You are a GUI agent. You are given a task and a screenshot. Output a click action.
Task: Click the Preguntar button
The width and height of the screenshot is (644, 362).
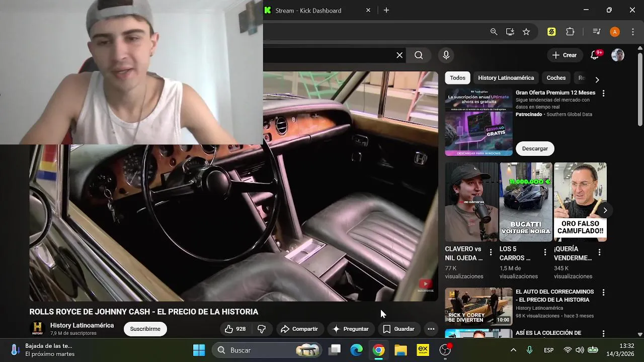coord(351,329)
